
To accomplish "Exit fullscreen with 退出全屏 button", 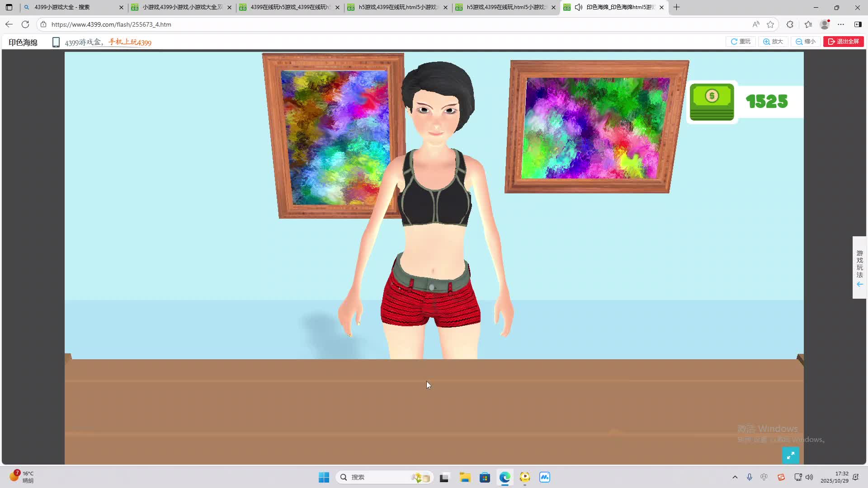I will coord(843,42).
